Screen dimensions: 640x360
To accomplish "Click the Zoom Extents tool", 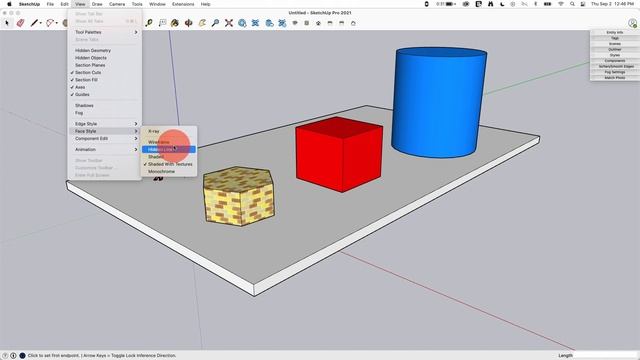I will [229, 23].
